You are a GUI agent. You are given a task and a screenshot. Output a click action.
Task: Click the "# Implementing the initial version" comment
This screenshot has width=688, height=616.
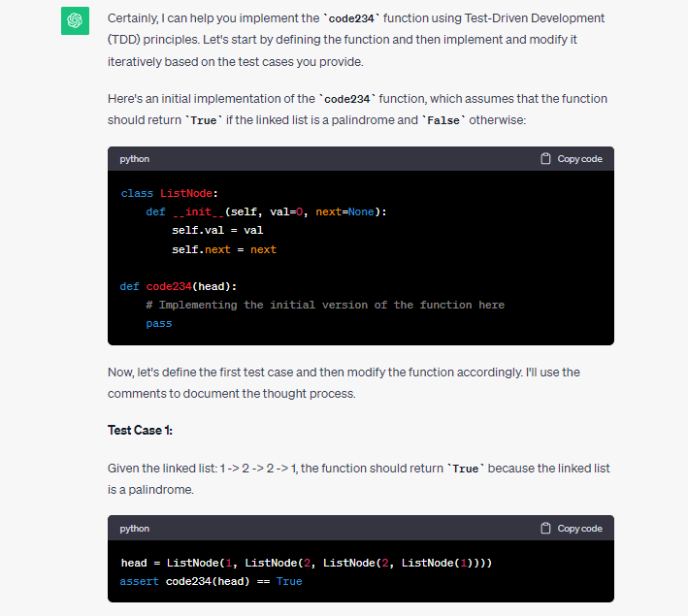click(x=325, y=305)
